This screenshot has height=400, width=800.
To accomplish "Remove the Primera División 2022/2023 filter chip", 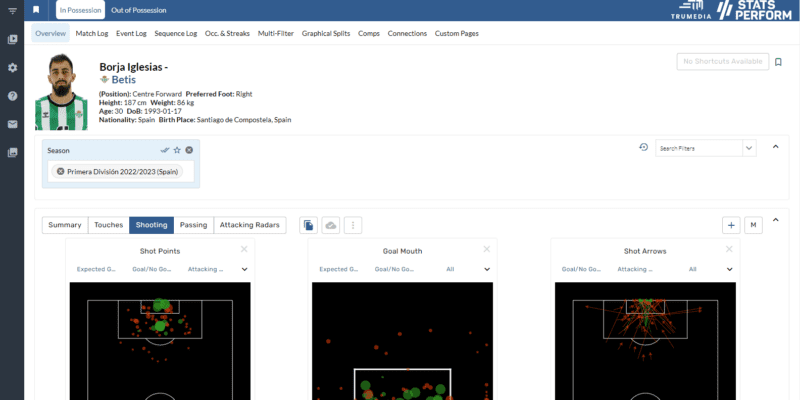I will tap(60, 171).
